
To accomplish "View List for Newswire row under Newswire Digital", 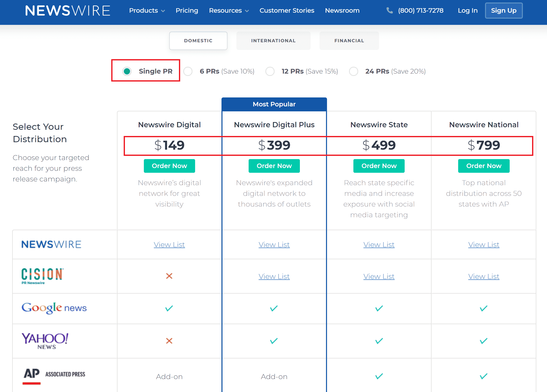I will [x=169, y=245].
